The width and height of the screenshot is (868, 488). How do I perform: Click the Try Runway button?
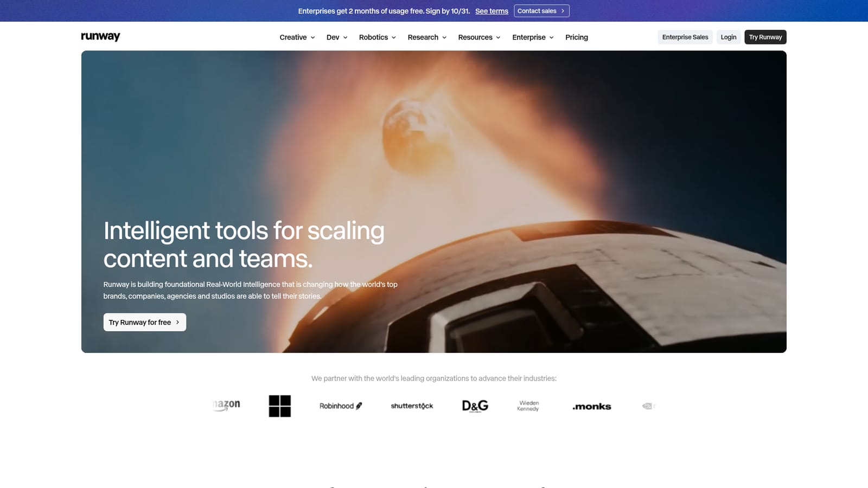[x=765, y=37]
